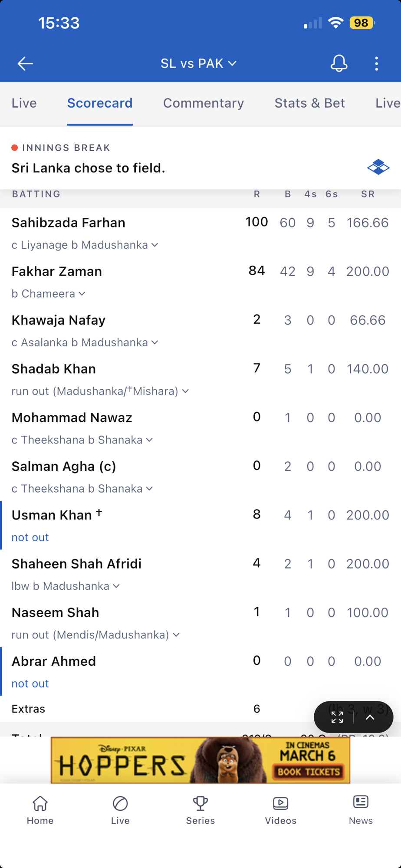Open the first Live tab

pos(24,103)
